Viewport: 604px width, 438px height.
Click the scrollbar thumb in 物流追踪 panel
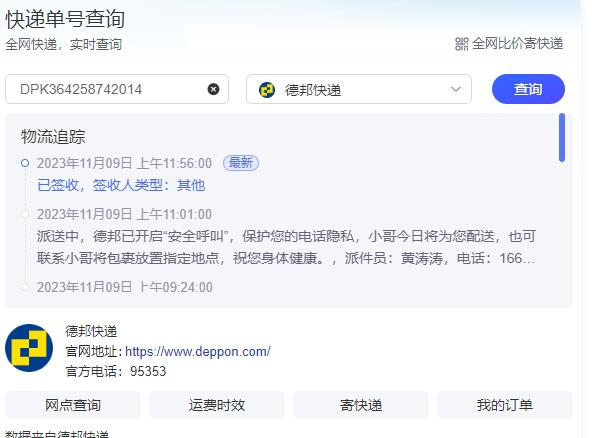click(562, 138)
